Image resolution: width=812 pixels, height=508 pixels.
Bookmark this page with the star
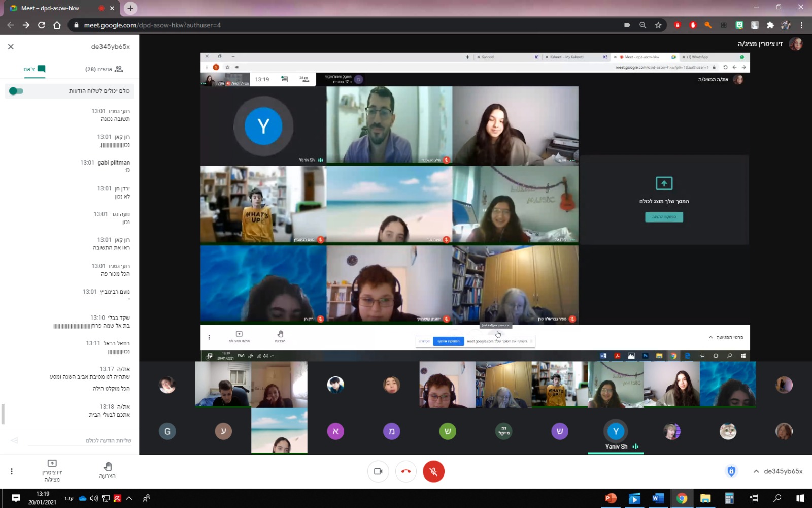pos(658,25)
